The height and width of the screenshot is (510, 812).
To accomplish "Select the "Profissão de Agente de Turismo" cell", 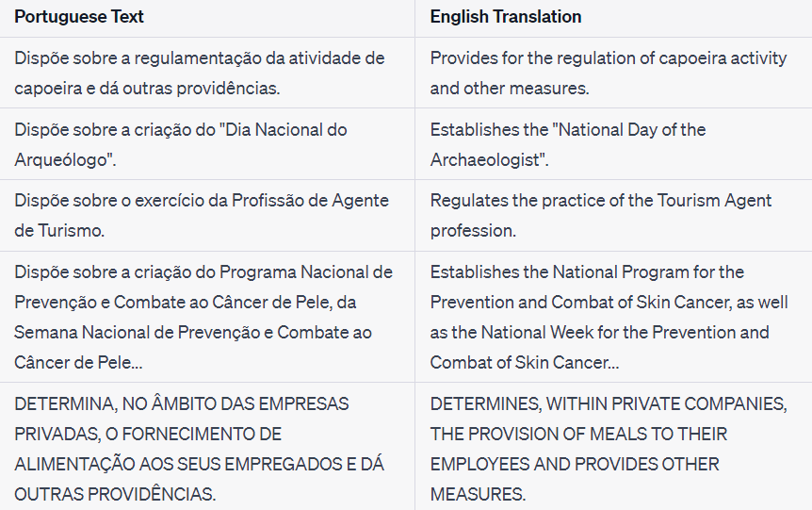I will point(202,215).
